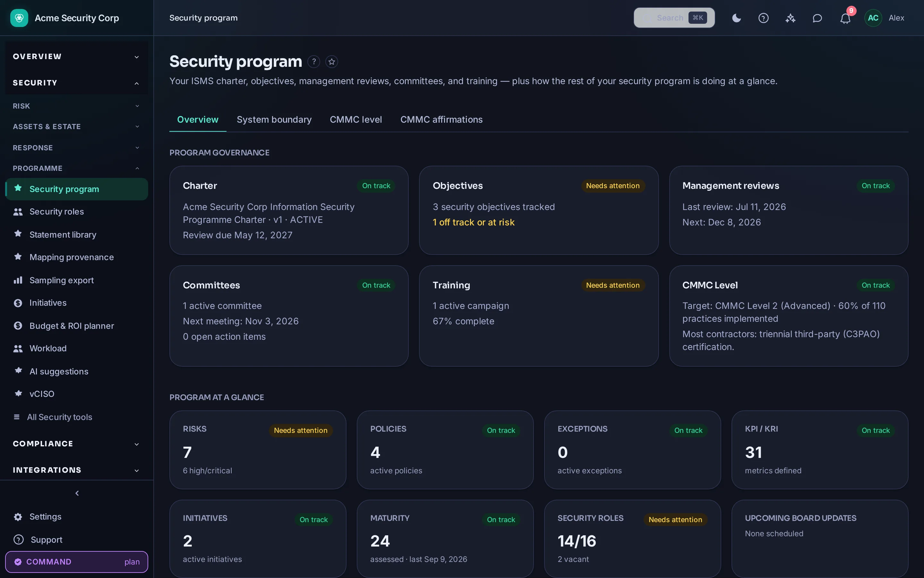Favorite the page with the star icon

pyautogui.click(x=332, y=62)
